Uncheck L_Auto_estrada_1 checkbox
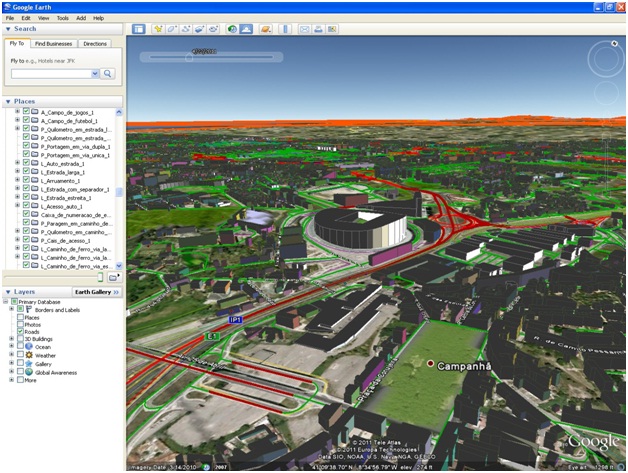 point(26,163)
